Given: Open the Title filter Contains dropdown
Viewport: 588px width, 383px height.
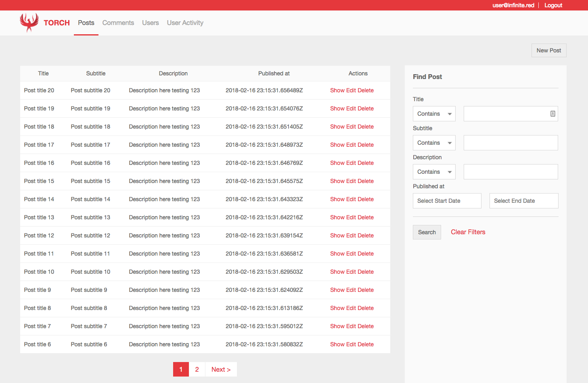Looking at the screenshot, I should tap(434, 114).
